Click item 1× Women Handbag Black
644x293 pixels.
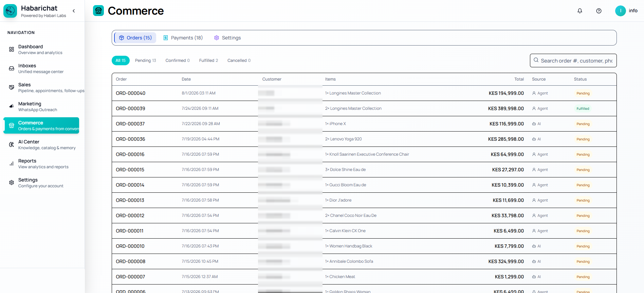click(349, 246)
